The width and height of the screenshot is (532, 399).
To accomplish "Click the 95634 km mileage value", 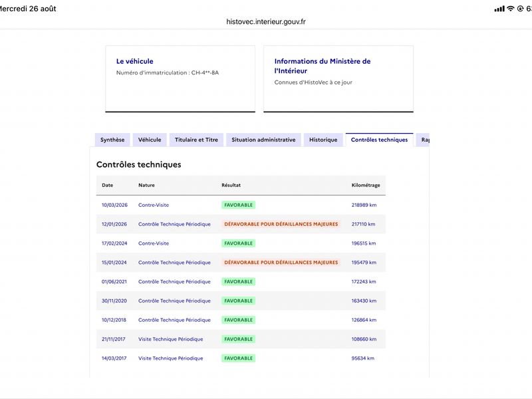I will tap(362, 358).
